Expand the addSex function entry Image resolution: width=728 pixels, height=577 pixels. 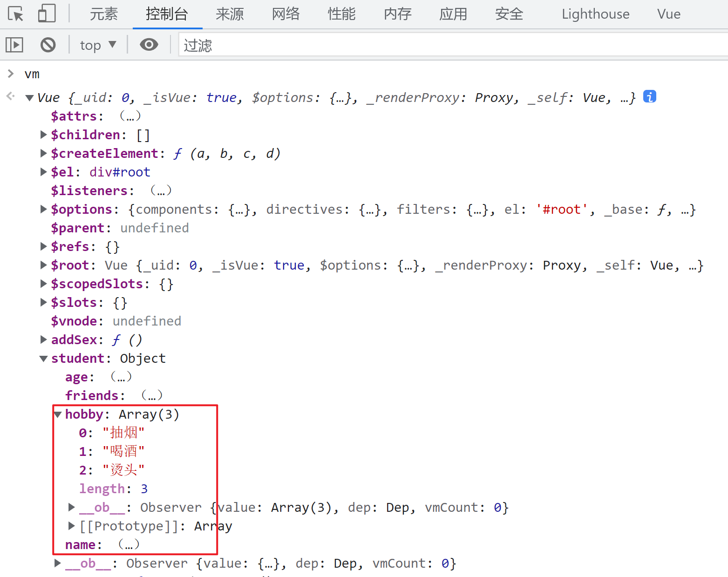click(x=44, y=339)
